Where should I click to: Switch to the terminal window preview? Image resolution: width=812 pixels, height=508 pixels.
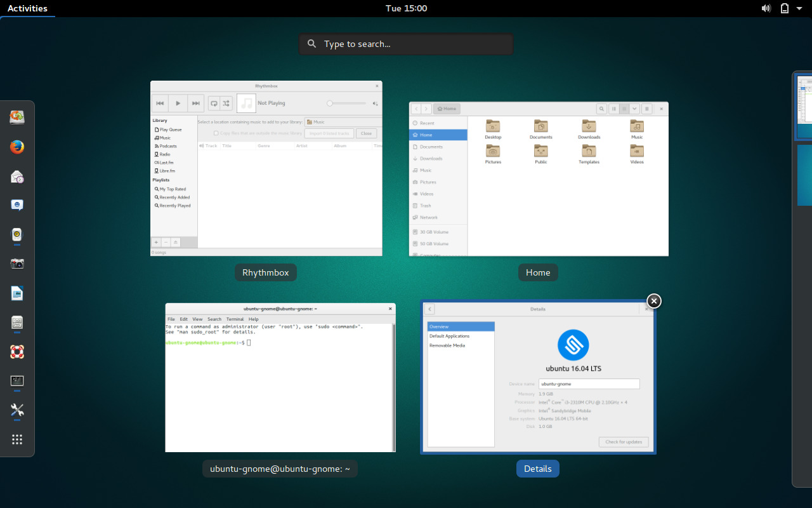pos(280,378)
